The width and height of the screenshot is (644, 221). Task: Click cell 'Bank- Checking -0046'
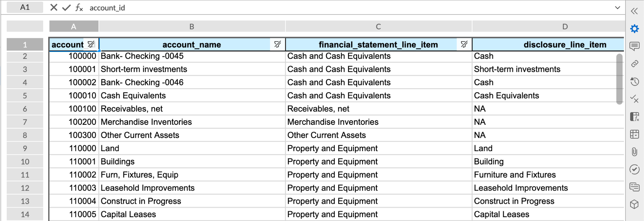pyautogui.click(x=192, y=82)
